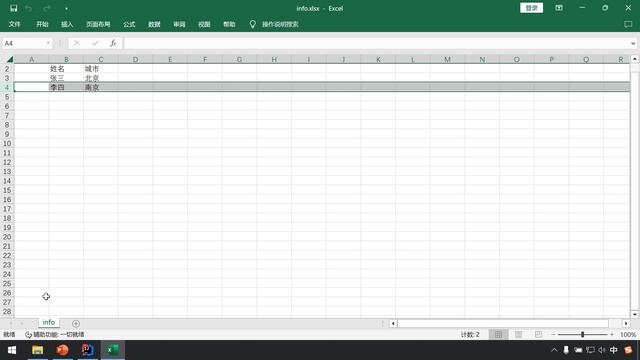Select column K header

[378, 60]
